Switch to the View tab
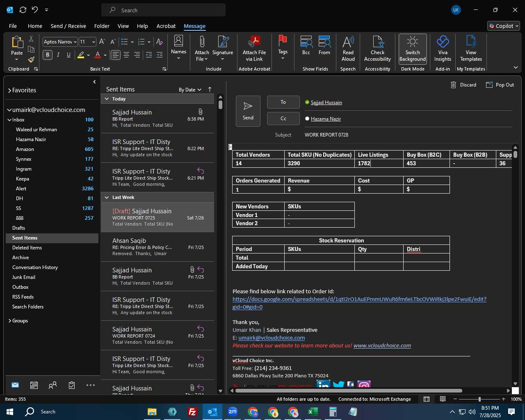 tap(123, 26)
